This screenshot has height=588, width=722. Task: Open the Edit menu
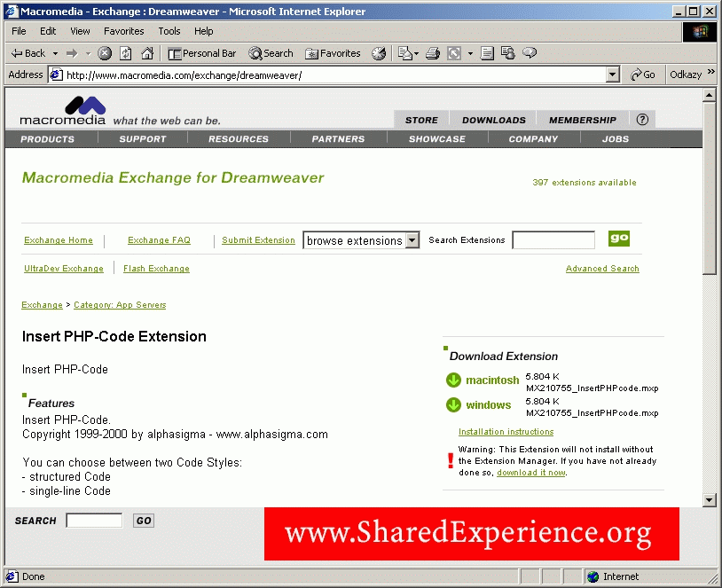click(x=48, y=31)
